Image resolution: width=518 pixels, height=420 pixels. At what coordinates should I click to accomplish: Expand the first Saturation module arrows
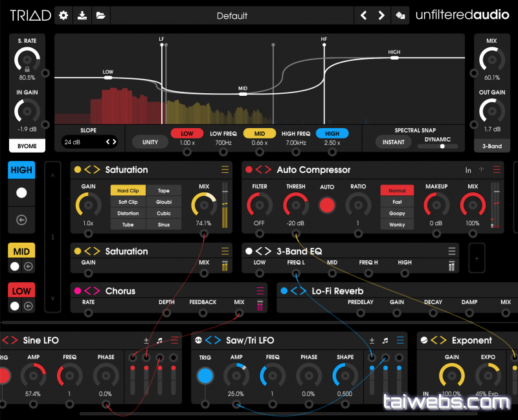click(92, 170)
